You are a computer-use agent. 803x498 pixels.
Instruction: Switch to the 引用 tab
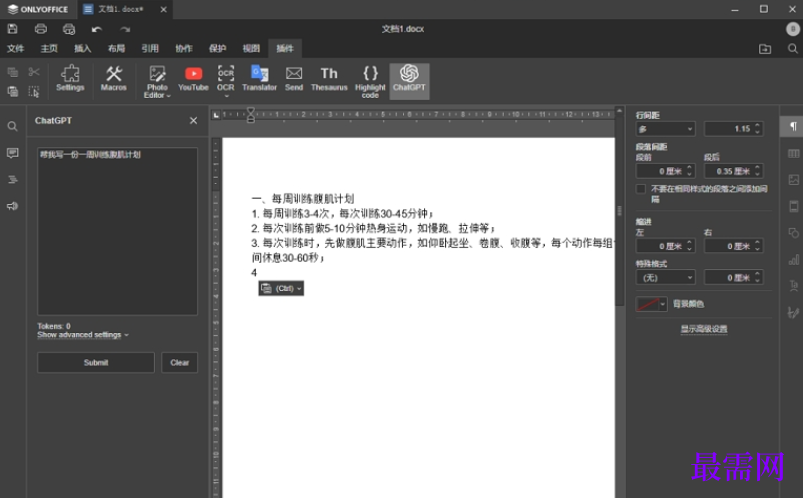pos(150,49)
